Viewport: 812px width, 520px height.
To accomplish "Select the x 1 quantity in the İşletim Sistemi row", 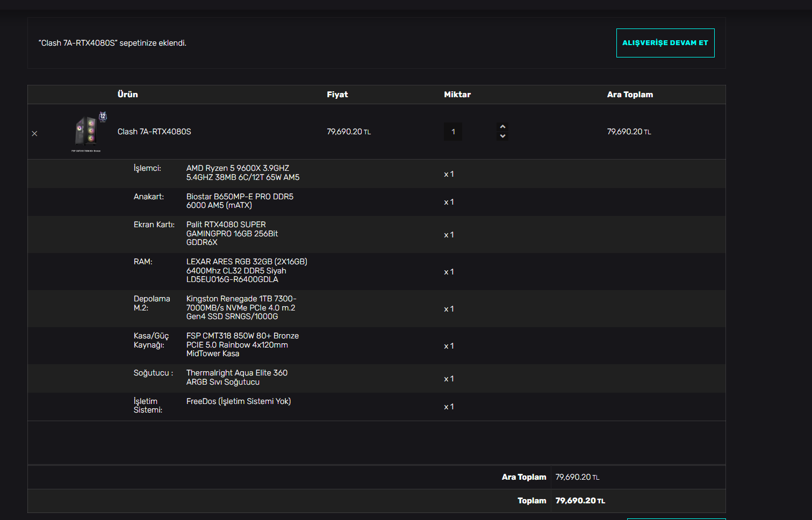I will (449, 407).
